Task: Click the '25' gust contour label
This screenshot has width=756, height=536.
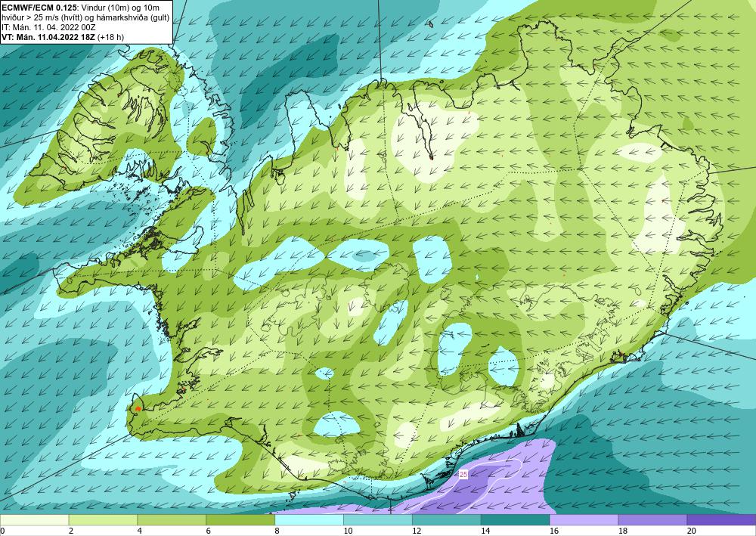Action: tap(463, 474)
